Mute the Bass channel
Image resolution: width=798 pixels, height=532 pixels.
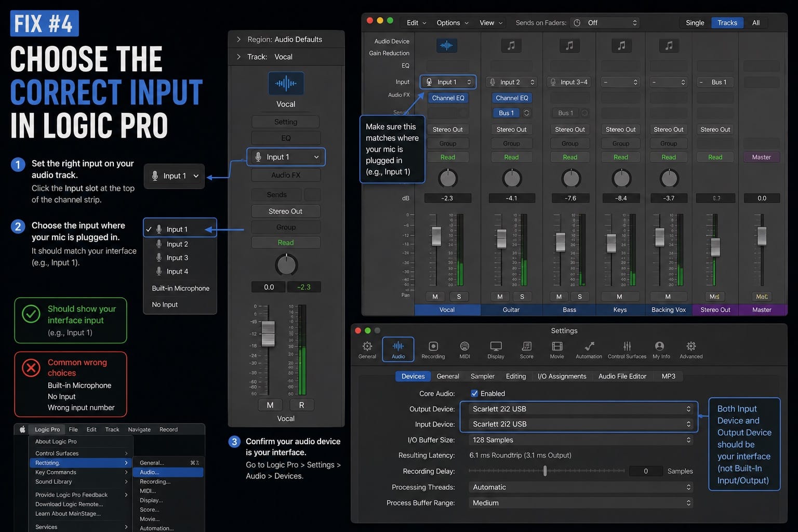point(559,297)
